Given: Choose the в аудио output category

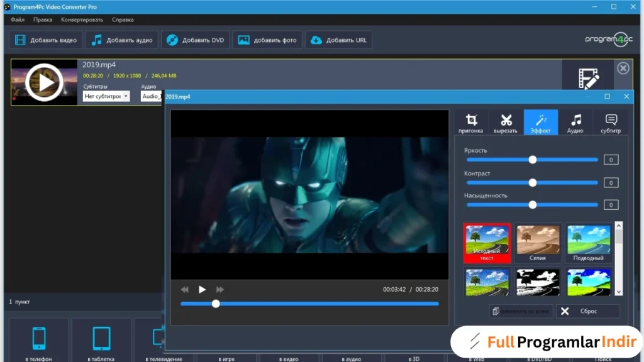Looking at the screenshot, I should (x=351, y=359).
